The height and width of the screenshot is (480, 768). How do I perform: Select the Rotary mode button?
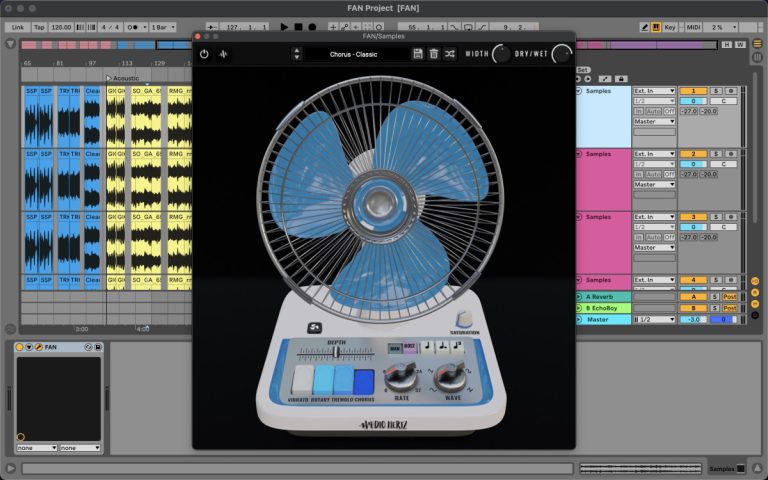click(323, 379)
